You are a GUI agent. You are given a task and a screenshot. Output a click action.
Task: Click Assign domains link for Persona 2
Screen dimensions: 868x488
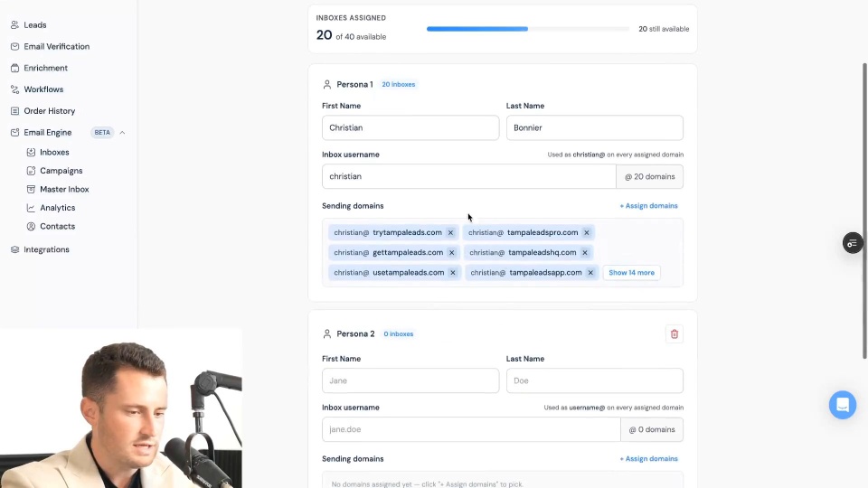[648, 459]
